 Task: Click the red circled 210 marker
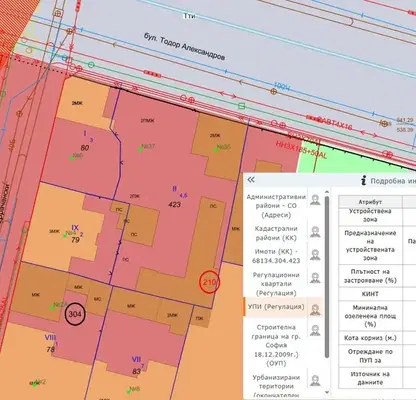[210, 283]
